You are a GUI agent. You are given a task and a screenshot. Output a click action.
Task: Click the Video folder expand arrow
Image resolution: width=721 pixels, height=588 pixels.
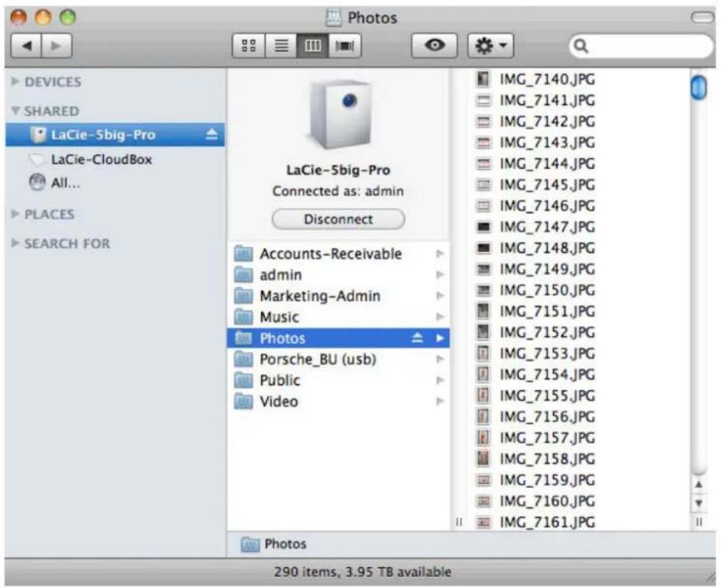440,401
